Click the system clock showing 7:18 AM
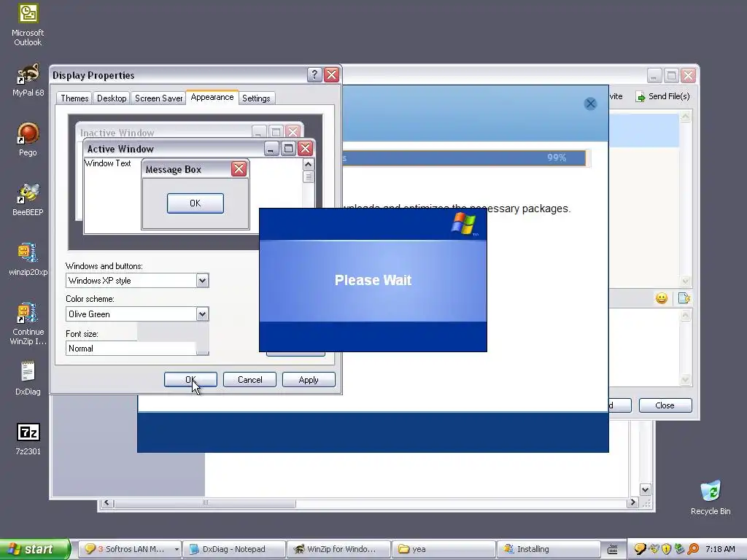Image resolution: width=747 pixels, height=560 pixels. click(x=720, y=549)
